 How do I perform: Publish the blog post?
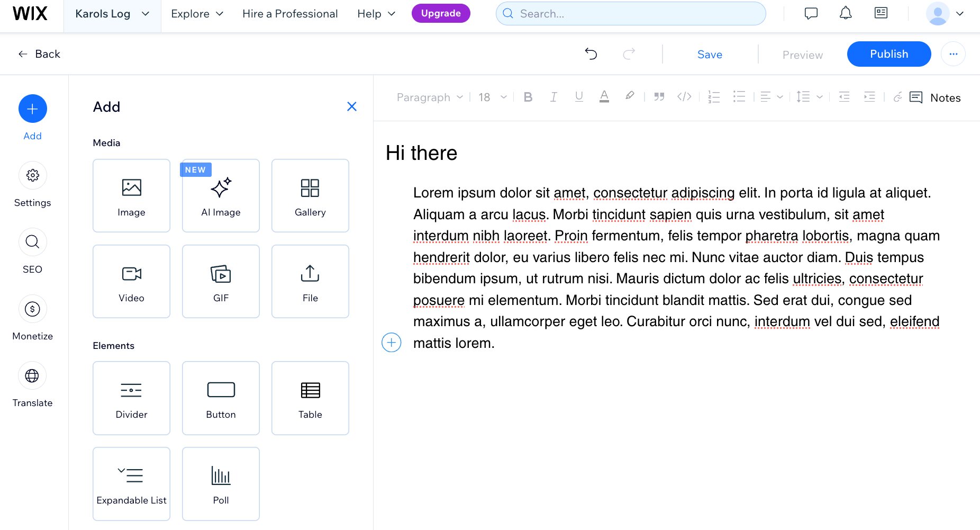(888, 53)
